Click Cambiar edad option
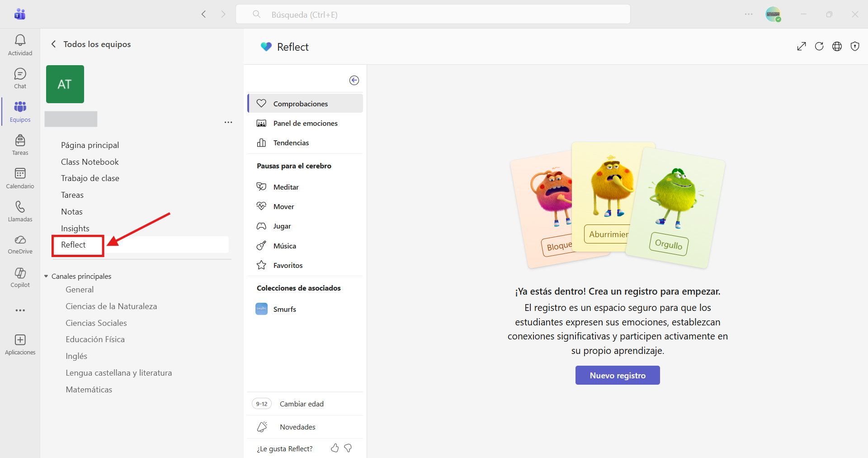868x458 pixels. click(x=305, y=404)
